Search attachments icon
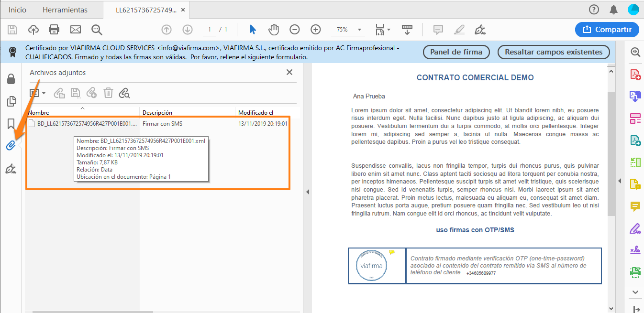This screenshot has height=313, width=644. pyautogui.click(x=124, y=93)
